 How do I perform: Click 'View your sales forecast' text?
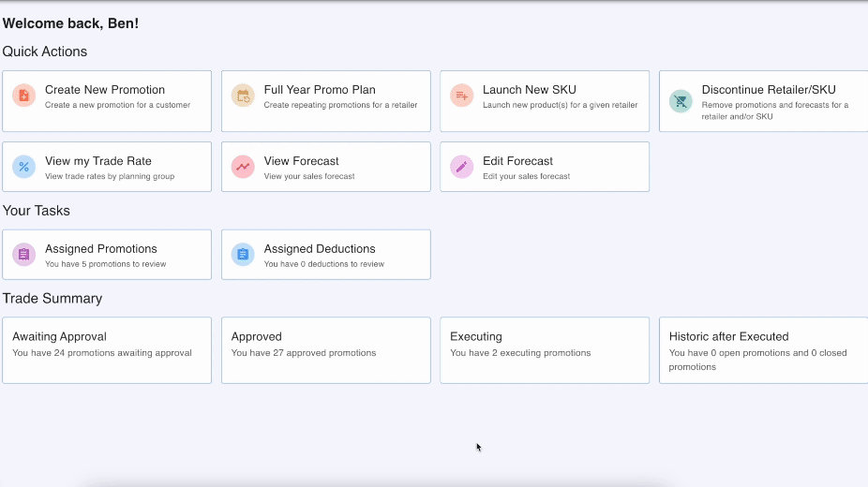click(x=309, y=176)
